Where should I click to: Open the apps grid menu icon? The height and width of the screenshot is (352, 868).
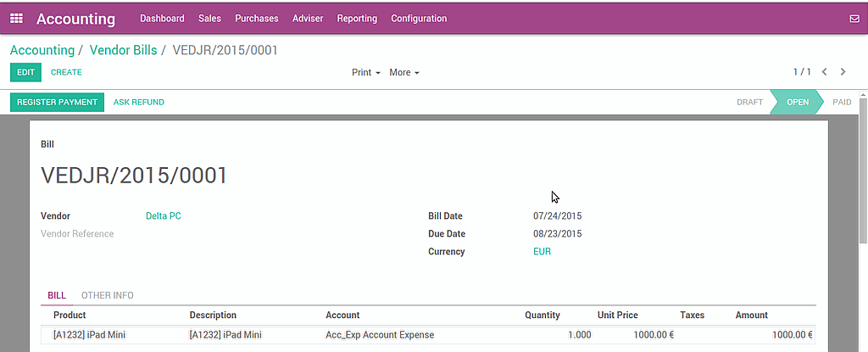[x=16, y=18]
